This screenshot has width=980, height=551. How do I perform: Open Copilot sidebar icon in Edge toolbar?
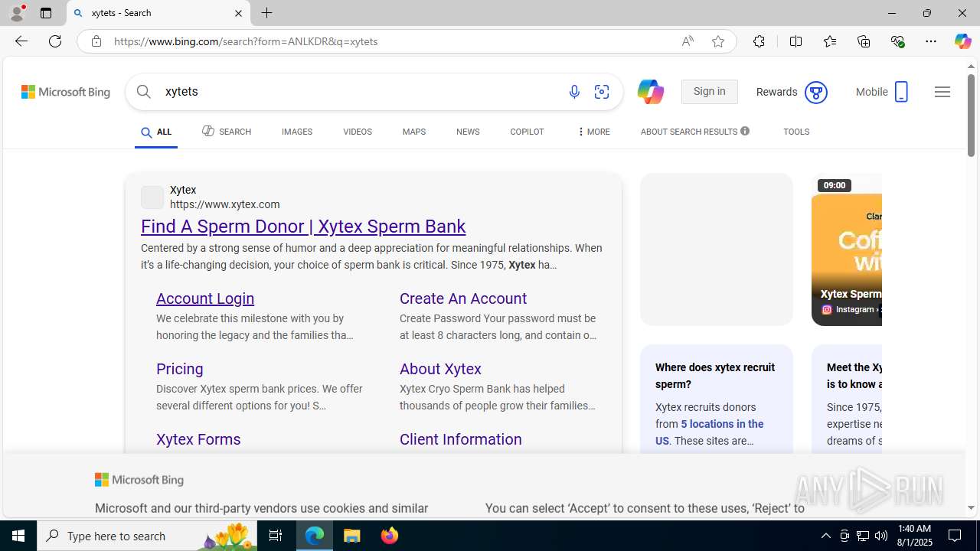pyautogui.click(x=962, y=41)
